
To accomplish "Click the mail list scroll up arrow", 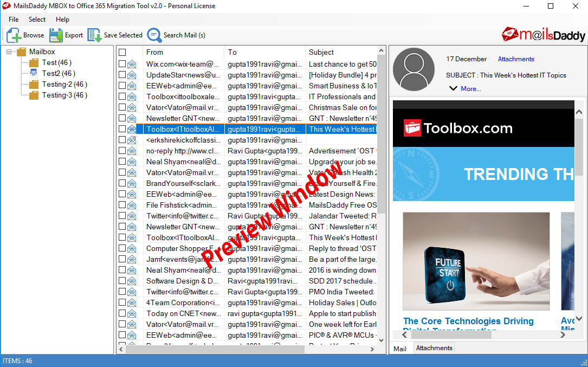I will click(382, 50).
